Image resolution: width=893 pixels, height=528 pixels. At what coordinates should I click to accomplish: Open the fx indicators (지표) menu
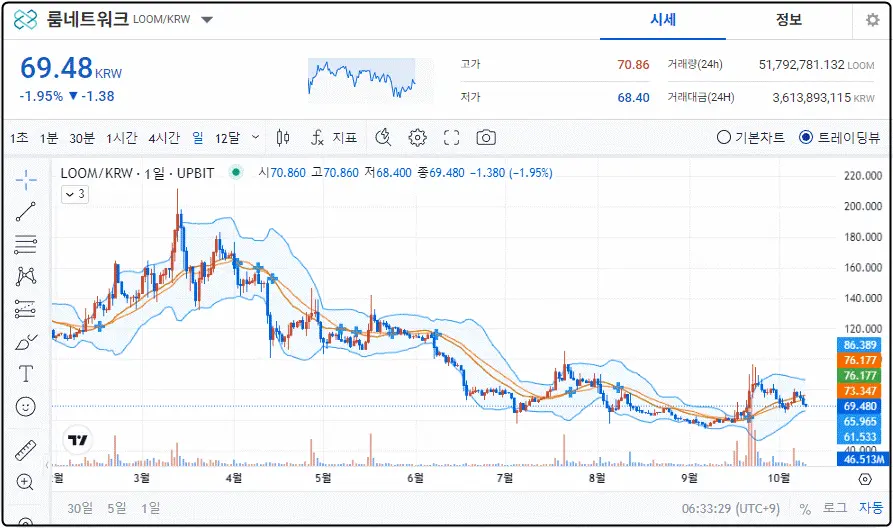334,137
